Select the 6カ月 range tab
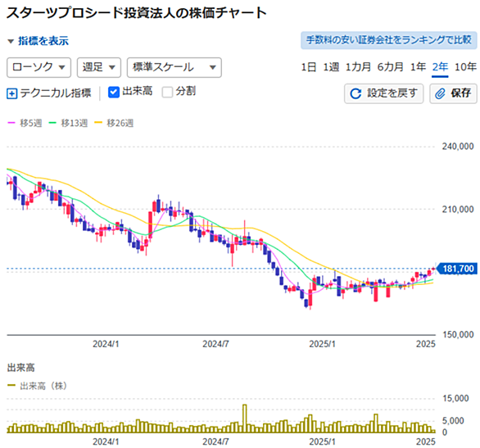The width and height of the screenshot is (480, 448). (x=390, y=67)
